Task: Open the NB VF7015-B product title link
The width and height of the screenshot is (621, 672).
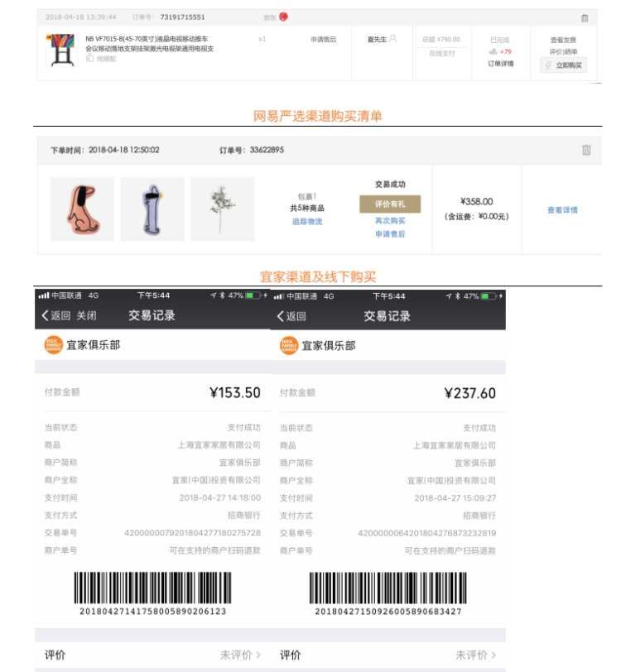Action: (x=149, y=44)
